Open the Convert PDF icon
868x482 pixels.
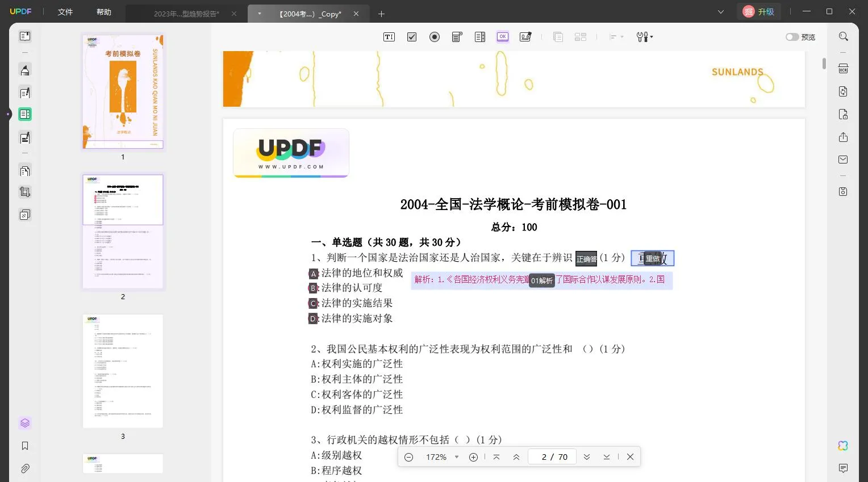pos(844,91)
